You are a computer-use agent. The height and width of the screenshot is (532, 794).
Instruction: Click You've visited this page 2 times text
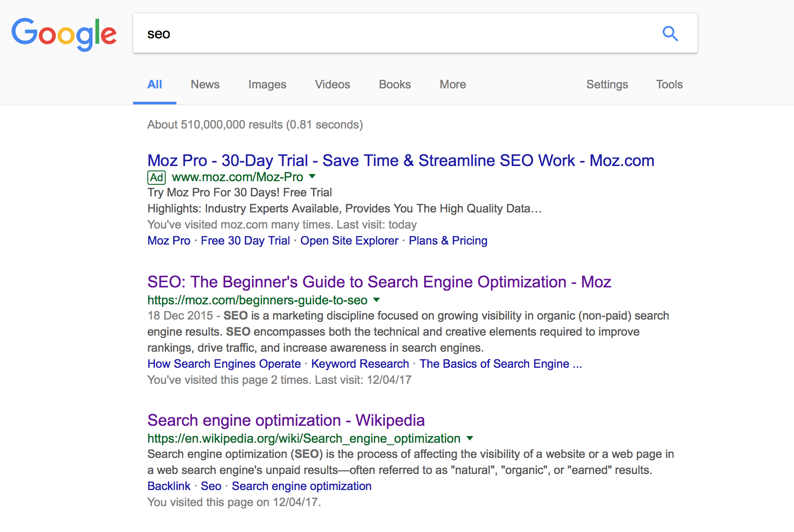[279, 380]
